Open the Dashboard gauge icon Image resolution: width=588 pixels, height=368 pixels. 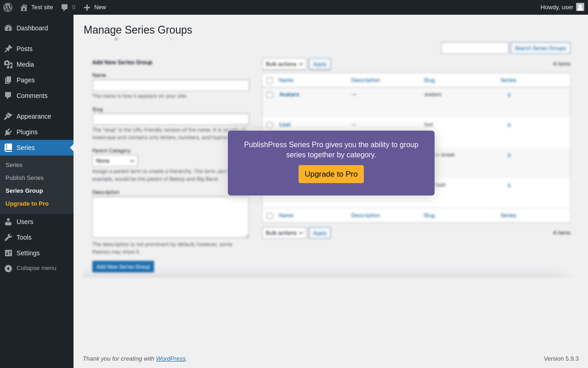click(8, 28)
